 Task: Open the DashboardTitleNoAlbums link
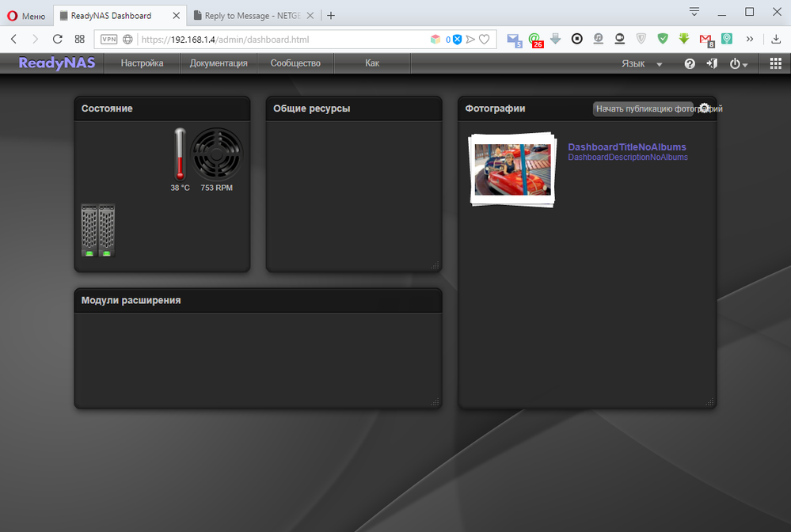(626, 146)
